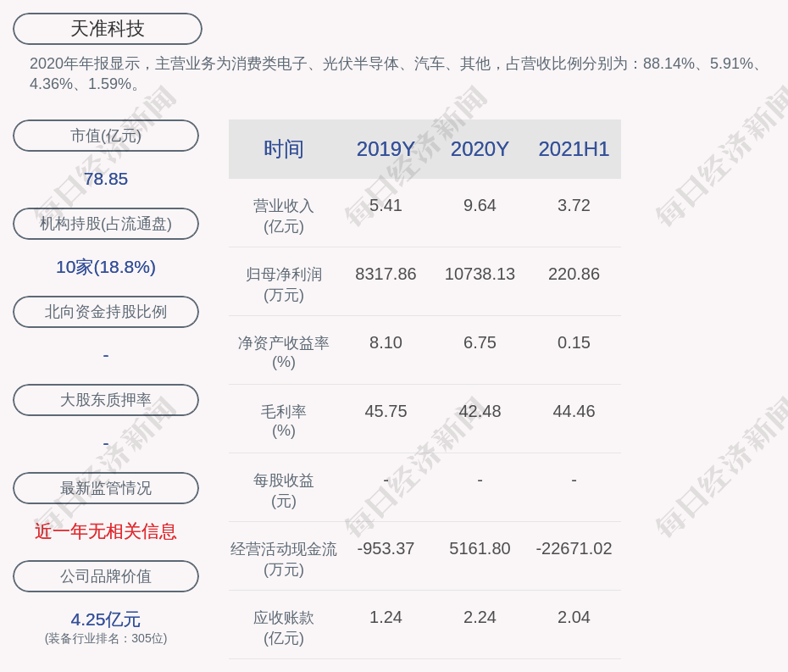Click receivables value 2.24
This screenshot has width=788, height=672.
pos(480,617)
